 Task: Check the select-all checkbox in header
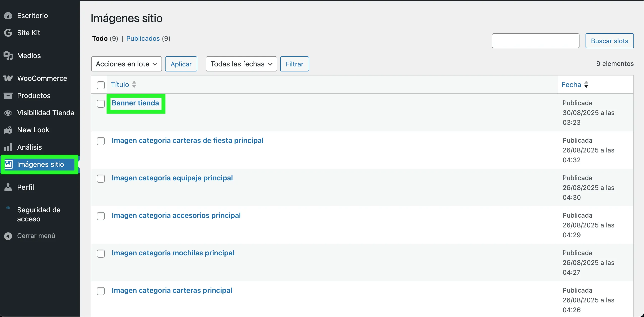coord(101,85)
